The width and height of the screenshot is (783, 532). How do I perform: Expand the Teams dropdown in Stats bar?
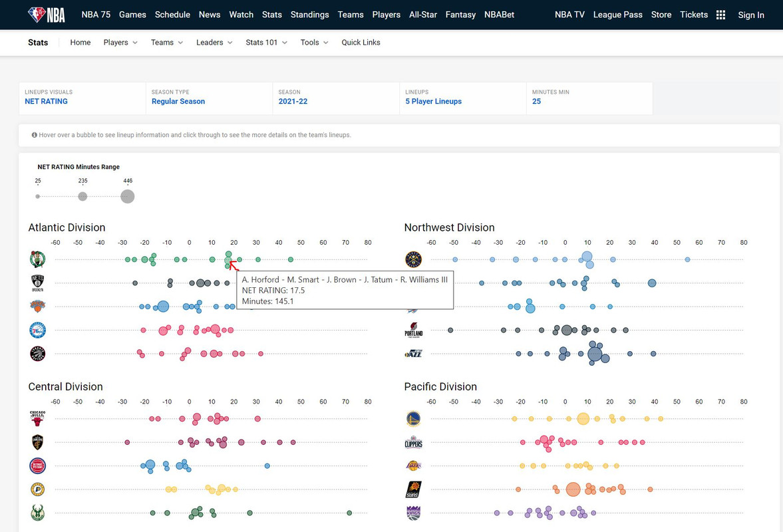pyautogui.click(x=167, y=43)
